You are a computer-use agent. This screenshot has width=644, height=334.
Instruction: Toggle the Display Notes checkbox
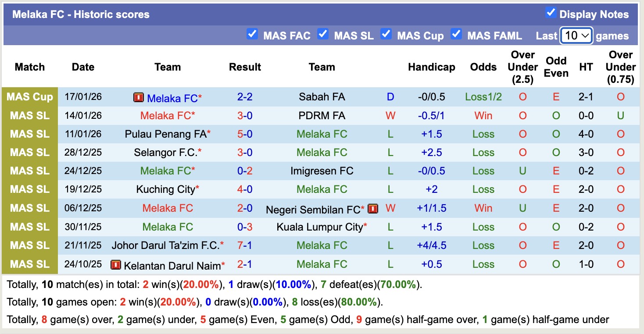pyautogui.click(x=551, y=13)
